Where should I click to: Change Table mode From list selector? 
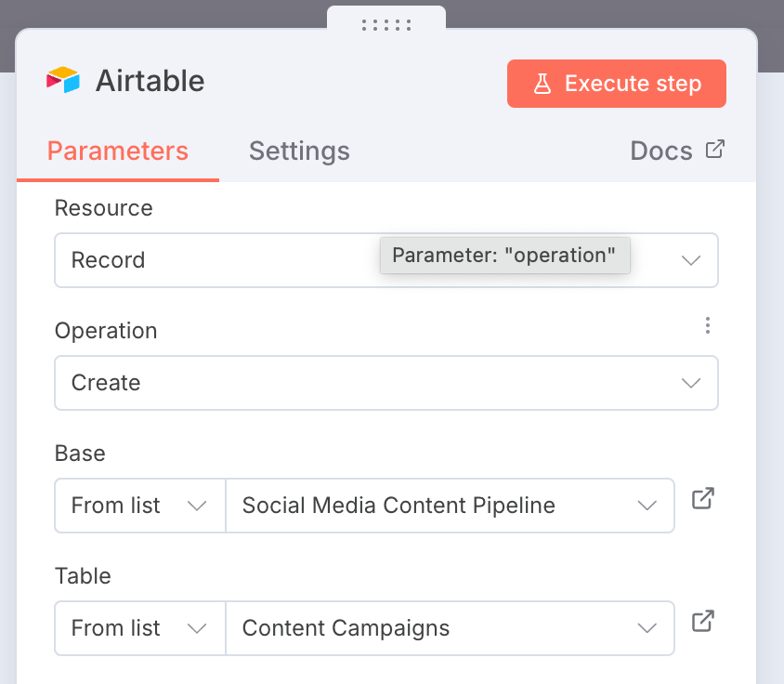[x=139, y=628]
